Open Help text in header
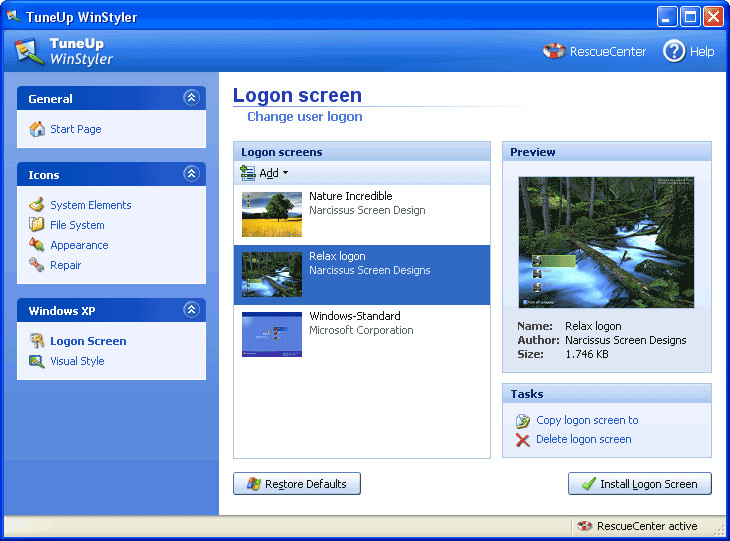730x541 pixels. click(702, 51)
